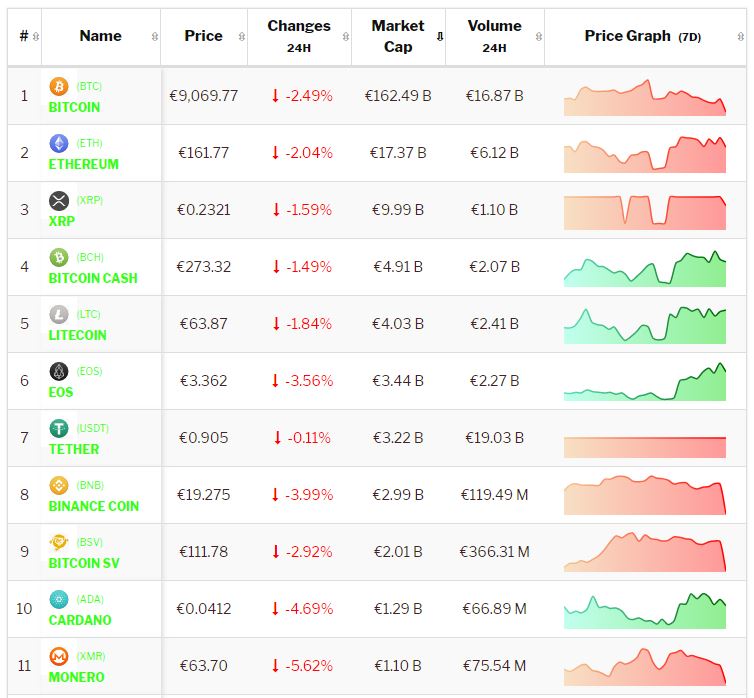This screenshot has height=698, width=754.
Task: Sort by Market Cap column header
Action: click(x=398, y=36)
